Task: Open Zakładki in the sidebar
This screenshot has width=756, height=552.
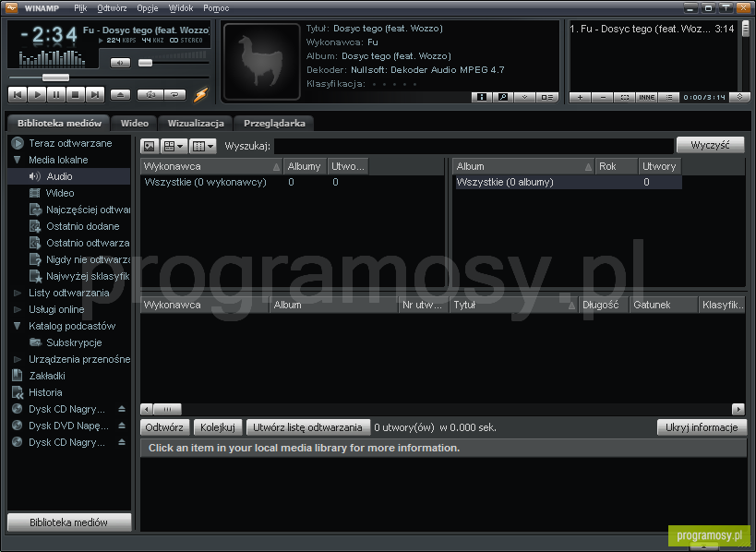Action: click(47, 376)
